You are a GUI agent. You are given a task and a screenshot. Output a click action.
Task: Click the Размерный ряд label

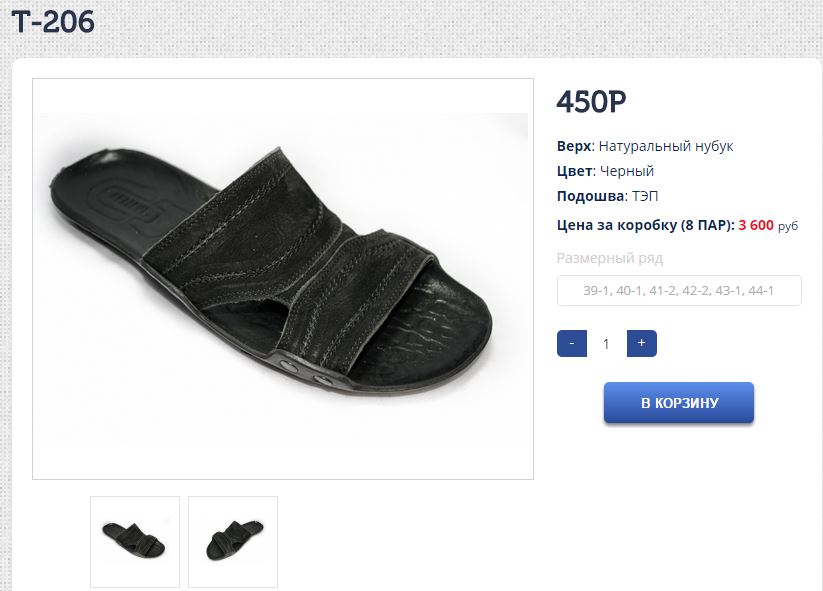pos(609,258)
